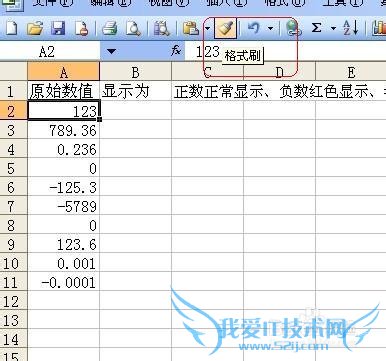Insert a hyperlink with the globe icon
This screenshot has height=361, width=386.
tap(293, 28)
